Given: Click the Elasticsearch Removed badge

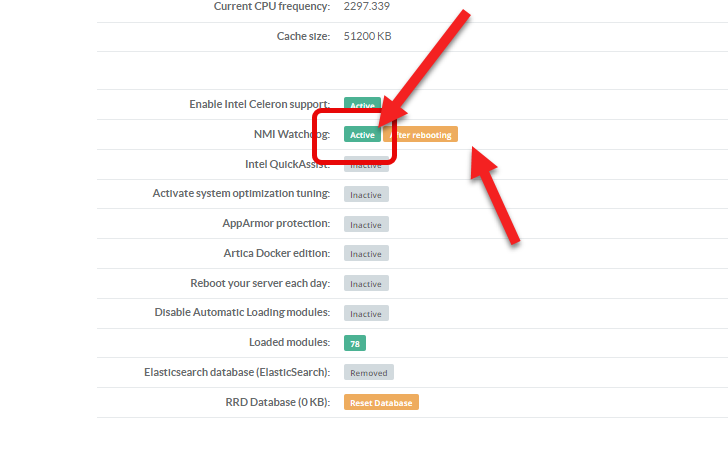Looking at the screenshot, I should pos(369,373).
